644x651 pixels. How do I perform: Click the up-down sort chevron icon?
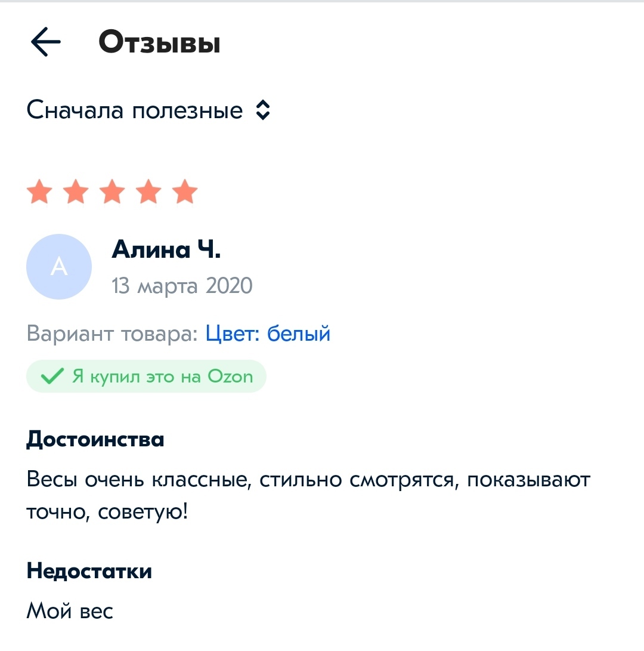[x=262, y=110]
